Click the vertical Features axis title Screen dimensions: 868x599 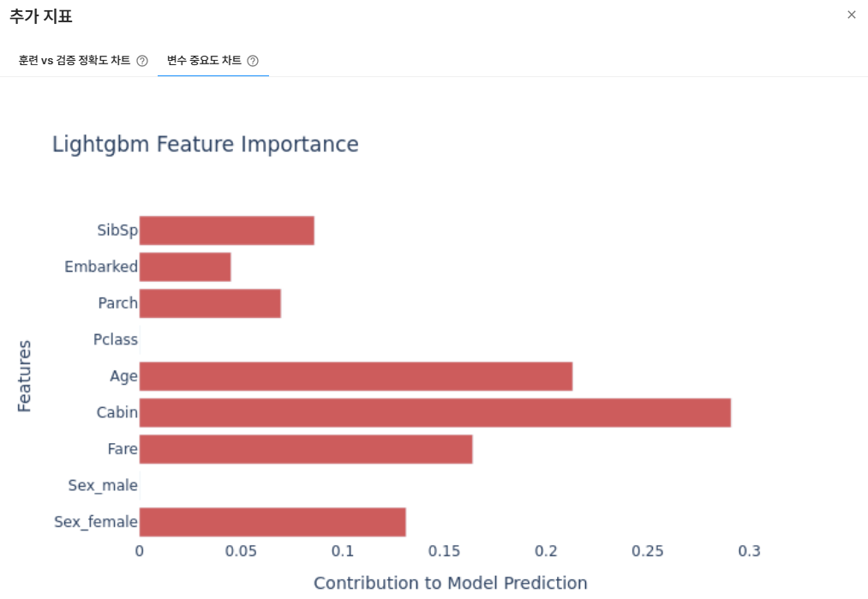(x=24, y=376)
